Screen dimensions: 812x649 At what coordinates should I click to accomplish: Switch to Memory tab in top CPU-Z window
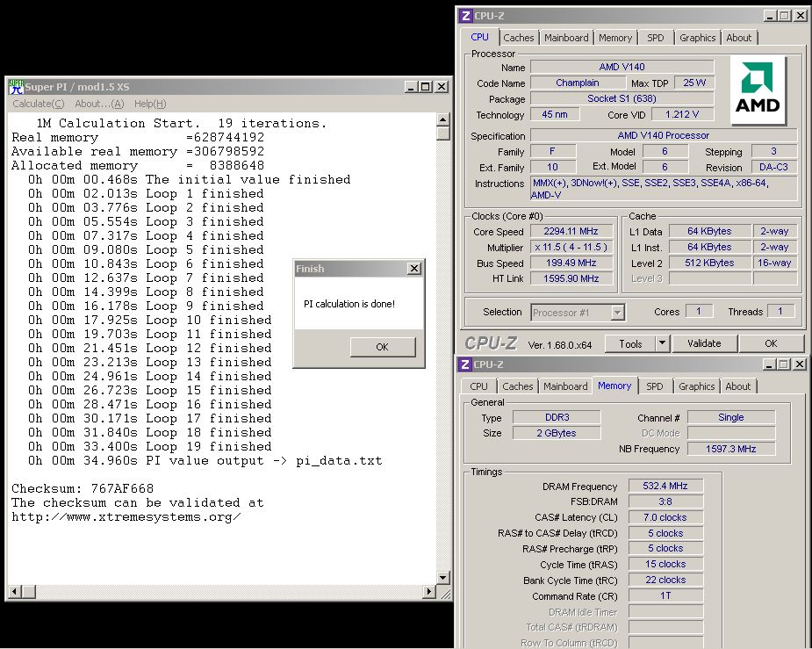pyautogui.click(x=615, y=38)
